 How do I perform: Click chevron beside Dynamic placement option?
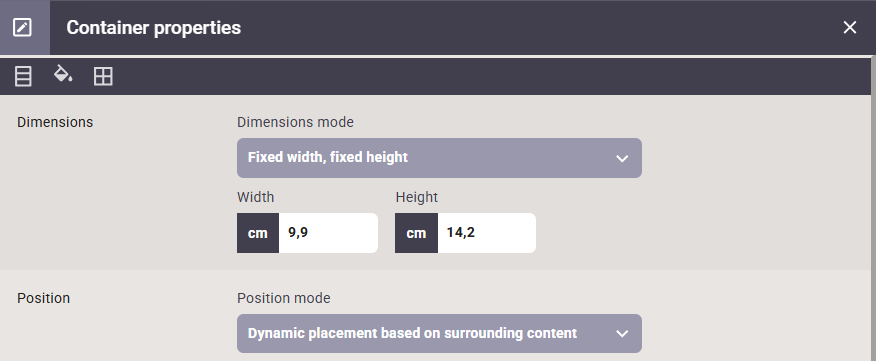pyautogui.click(x=622, y=334)
